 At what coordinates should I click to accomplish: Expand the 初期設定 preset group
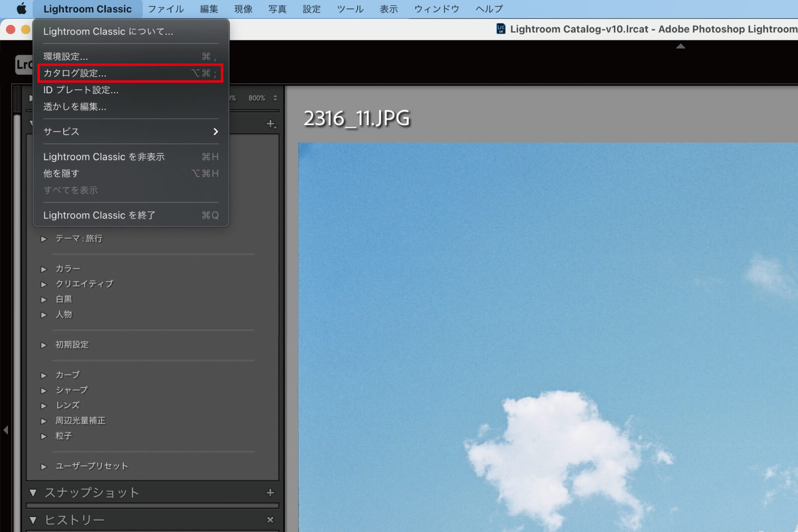pos(44,345)
